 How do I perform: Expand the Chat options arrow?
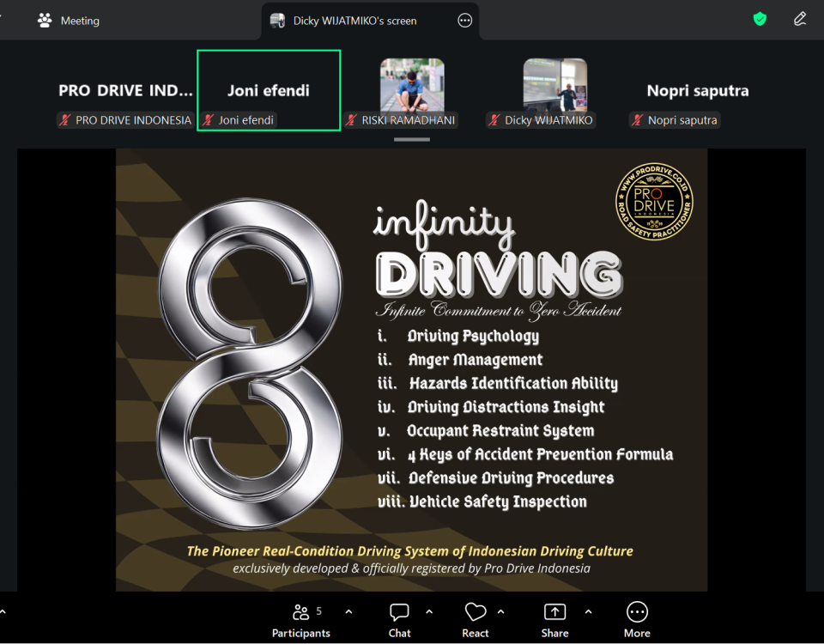click(x=429, y=611)
